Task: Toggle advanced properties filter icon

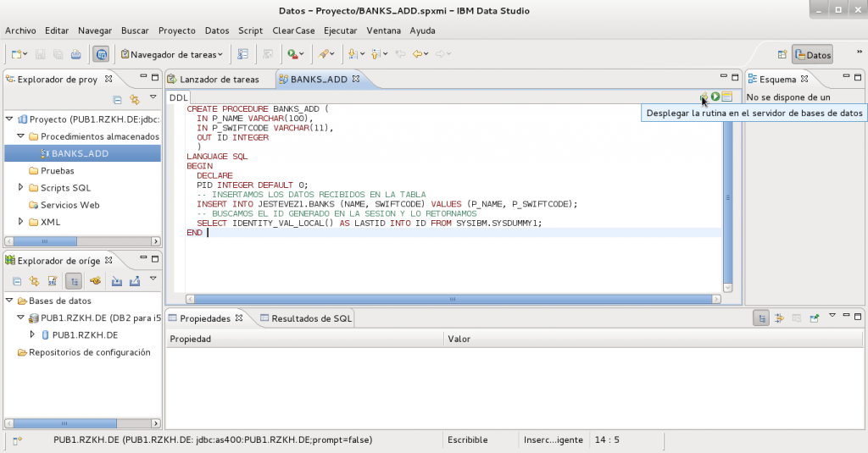Action: coord(779,318)
